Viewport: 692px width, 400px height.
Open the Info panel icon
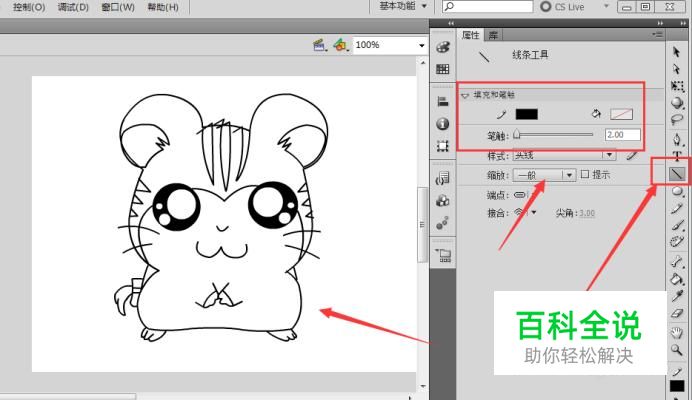point(443,124)
